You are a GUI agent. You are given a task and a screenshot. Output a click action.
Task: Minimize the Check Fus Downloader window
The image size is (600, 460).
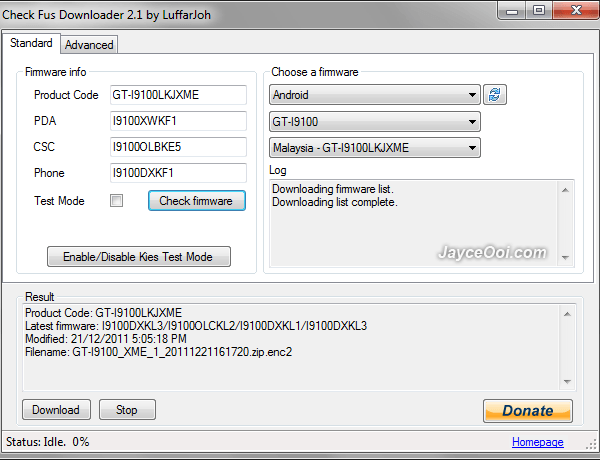(512, 11)
